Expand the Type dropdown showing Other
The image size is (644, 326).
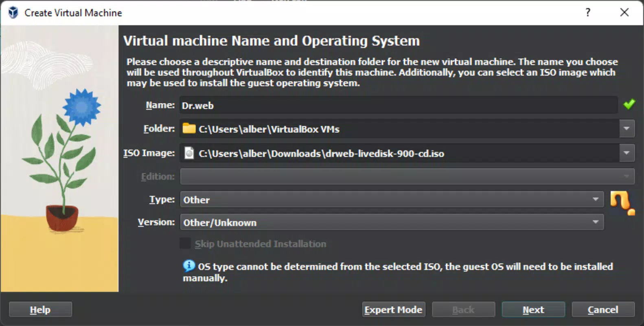pyautogui.click(x=392, y=200)
